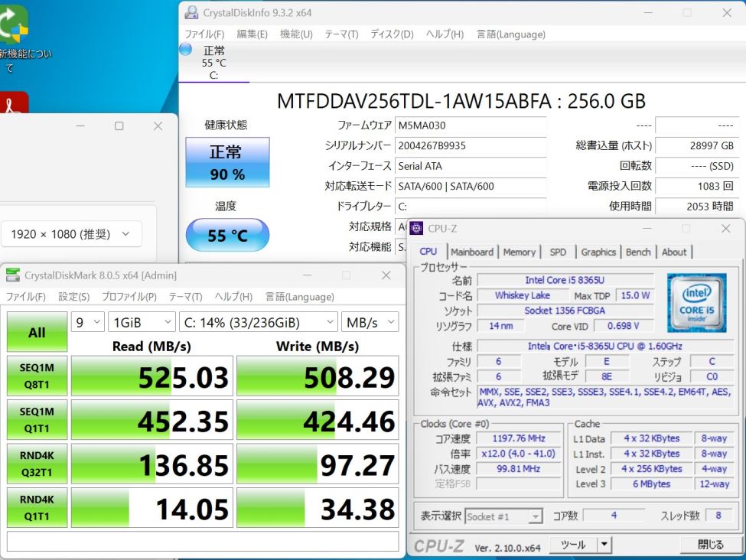Viewport: 746px width, 560px height.
Task: Open 設定(S) menu in CrystalDiskMark
Action: click(73, 297)
